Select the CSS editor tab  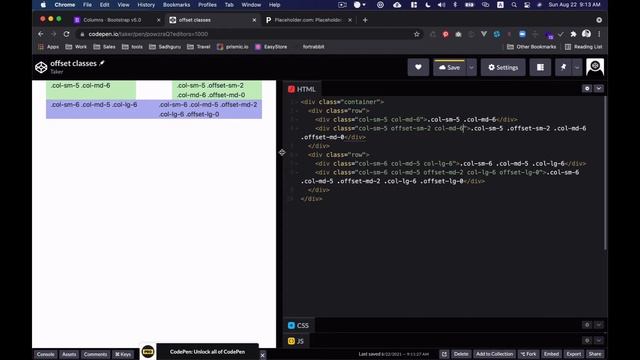[298, 325]
